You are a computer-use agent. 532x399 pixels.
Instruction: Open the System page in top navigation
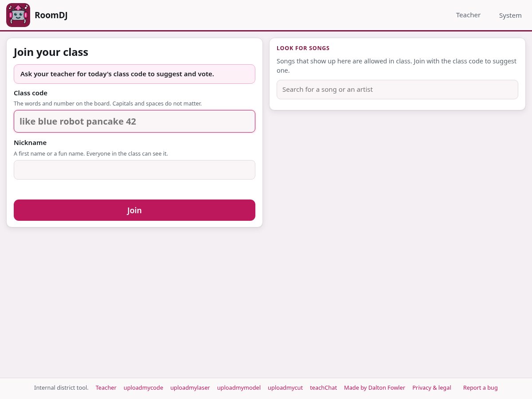pyautogui.click(x=510, y=16)
